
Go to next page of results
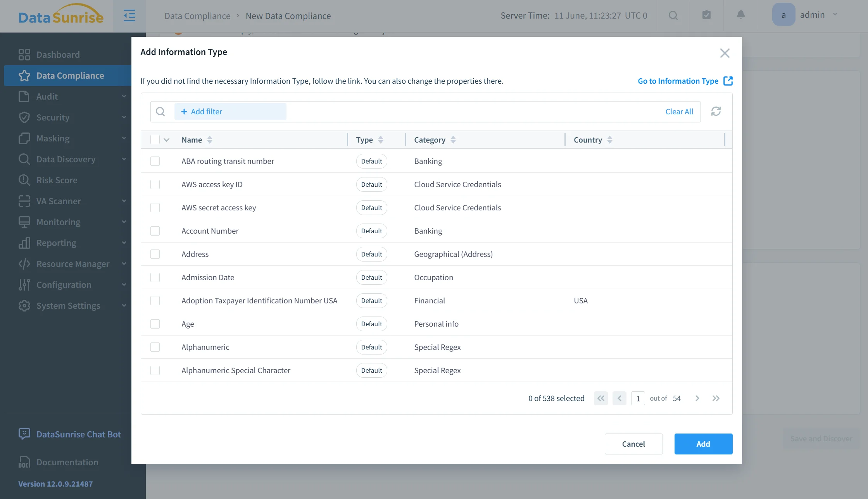tap(697, 398)
